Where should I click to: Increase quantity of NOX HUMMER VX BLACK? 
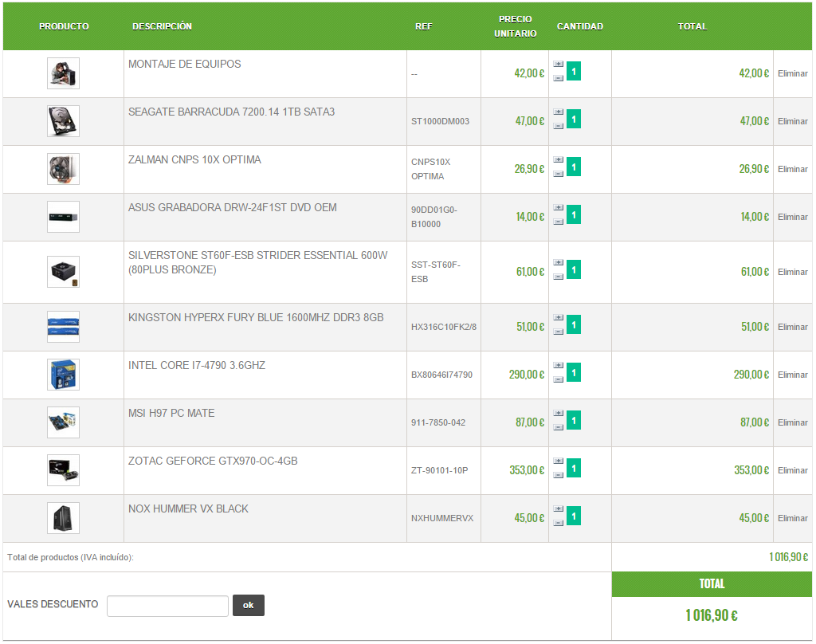tap(559, 509)
